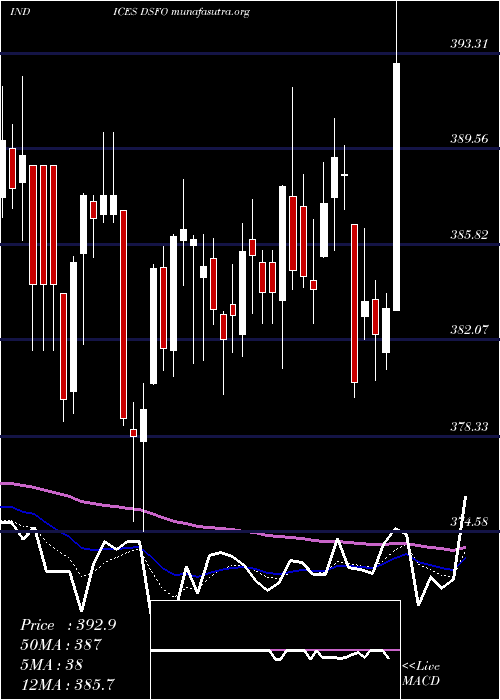The image size is (500, 700).
Task: Click the tall last white candlestick body
Action: 396,187
